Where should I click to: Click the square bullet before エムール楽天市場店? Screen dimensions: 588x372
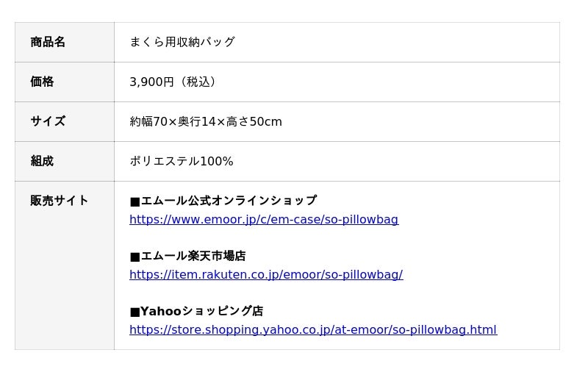pyautogui.click(x=135, y=257)
